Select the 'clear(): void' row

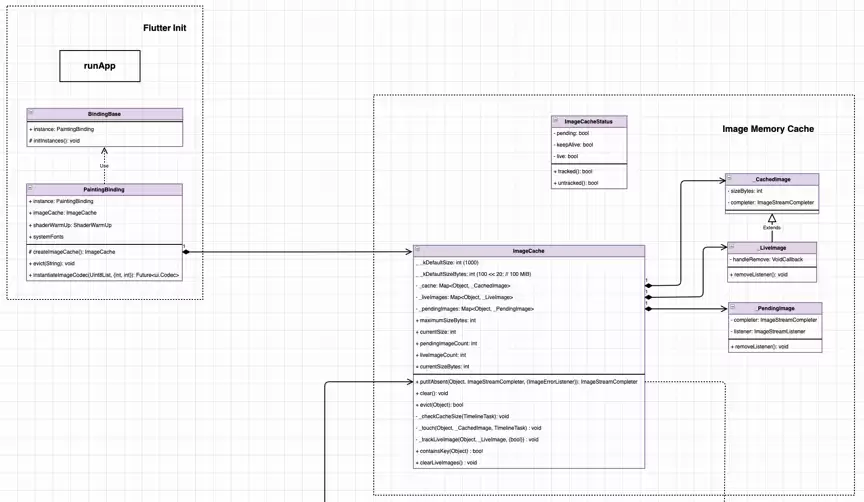pyautogui.click(x=529, y=393)
